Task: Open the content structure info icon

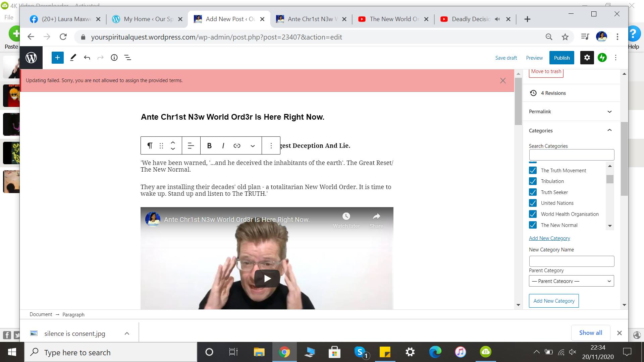Action: click(114, 58)
